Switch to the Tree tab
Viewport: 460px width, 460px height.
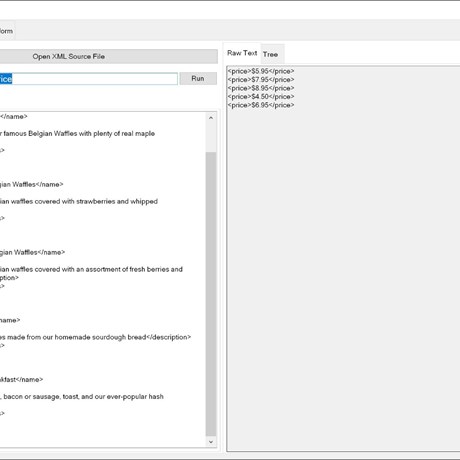(x=270, y=54)
